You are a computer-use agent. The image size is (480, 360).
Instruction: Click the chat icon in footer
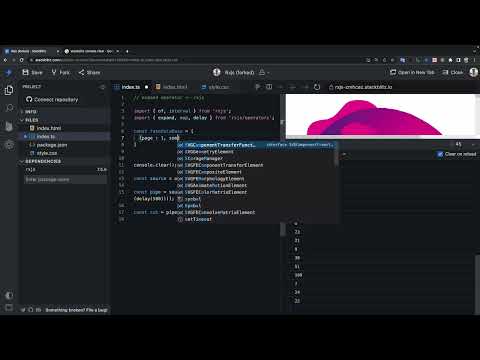38,310
